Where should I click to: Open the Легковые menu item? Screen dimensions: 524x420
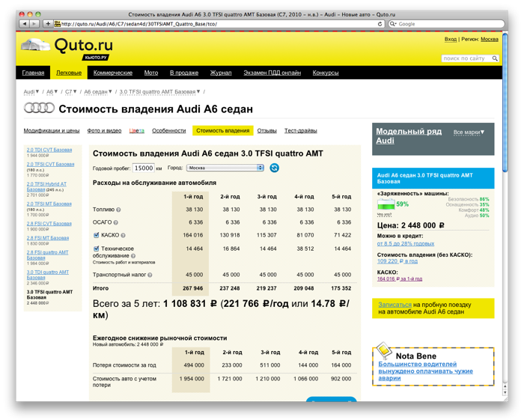pos(69,73)
